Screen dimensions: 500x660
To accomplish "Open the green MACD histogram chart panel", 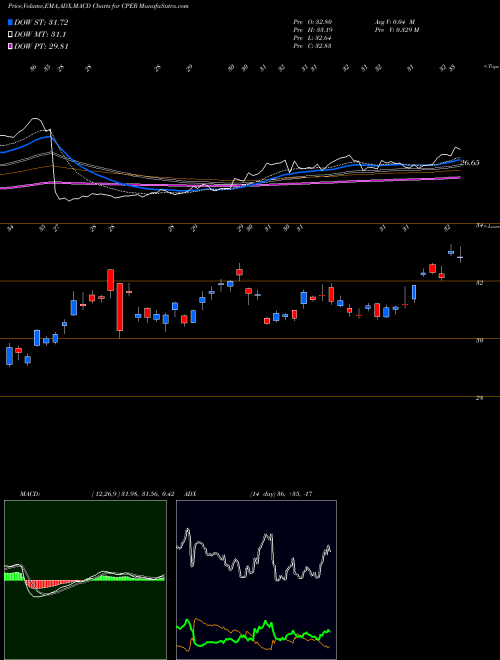I will click(x=85, y=580).
